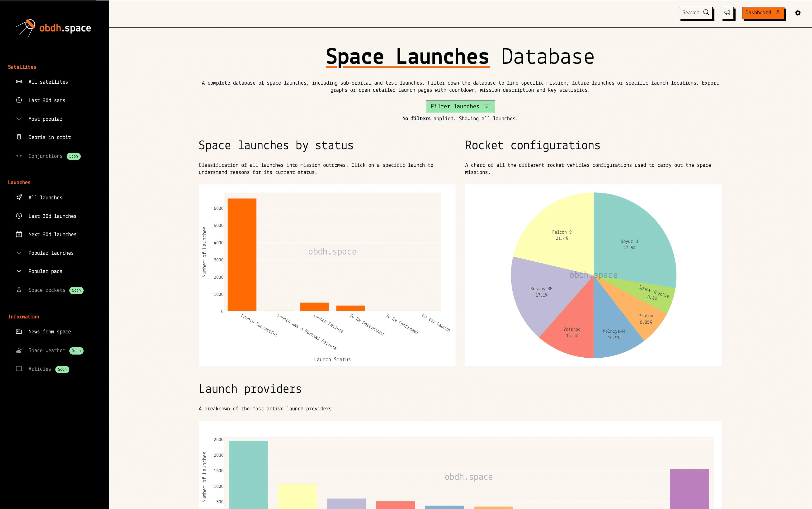Click the Soon badge beside Conjunctions

tap(74, 156)
